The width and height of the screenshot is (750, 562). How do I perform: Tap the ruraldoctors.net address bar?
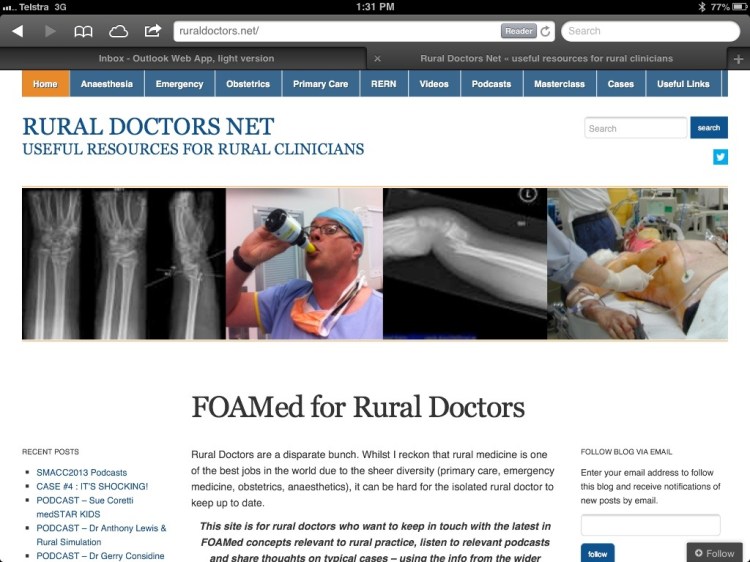point(337,31)
